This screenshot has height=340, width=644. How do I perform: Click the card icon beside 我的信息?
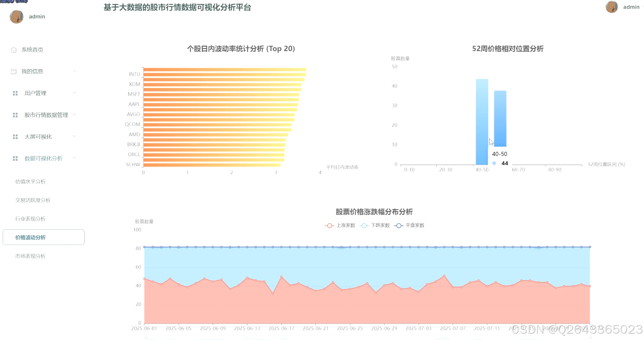14,71
